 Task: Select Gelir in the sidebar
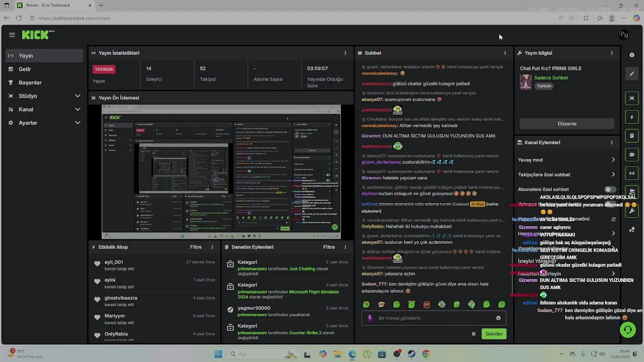coord(44,69)
